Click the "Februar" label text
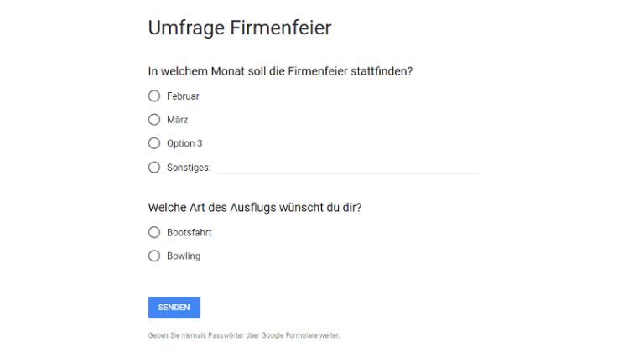Image resolution: width=644 pixels, height=362 pixels. 183,96
